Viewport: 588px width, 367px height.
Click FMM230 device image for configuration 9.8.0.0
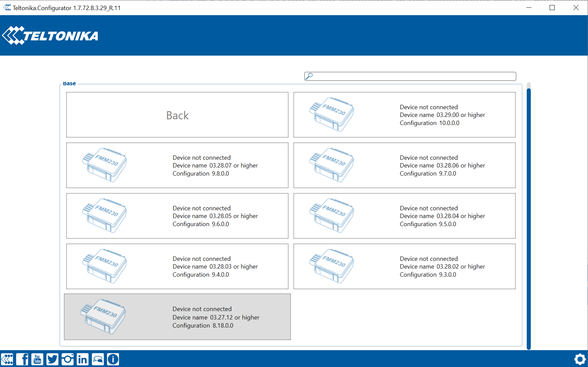click(105, 165)
